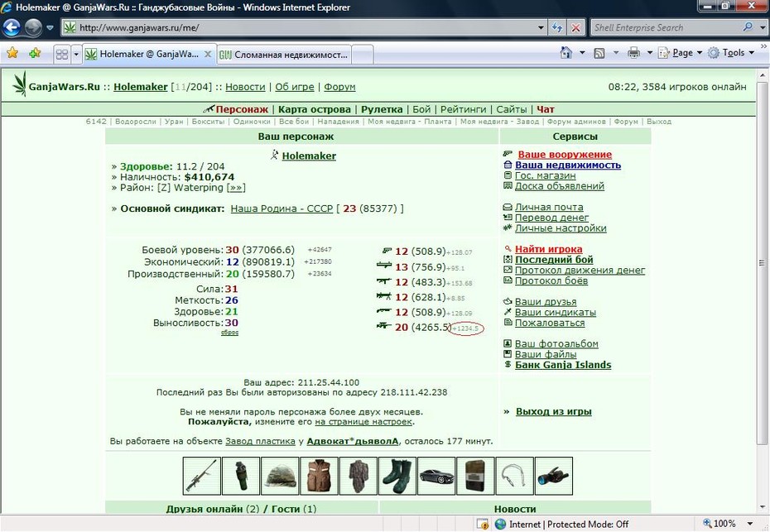Click Add to Favorites star-plus icon
The image size is (770, 532).
[x=35, y=53]
